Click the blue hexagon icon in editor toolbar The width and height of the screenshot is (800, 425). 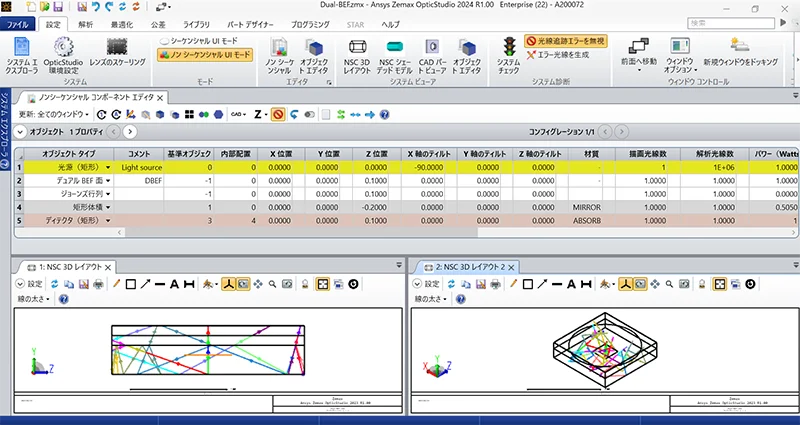coord(219,115)
